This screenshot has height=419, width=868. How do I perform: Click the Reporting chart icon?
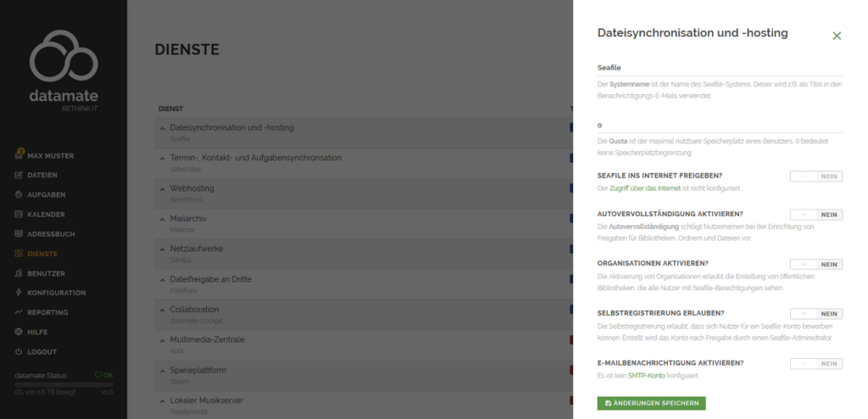click(x=19, y=313)
